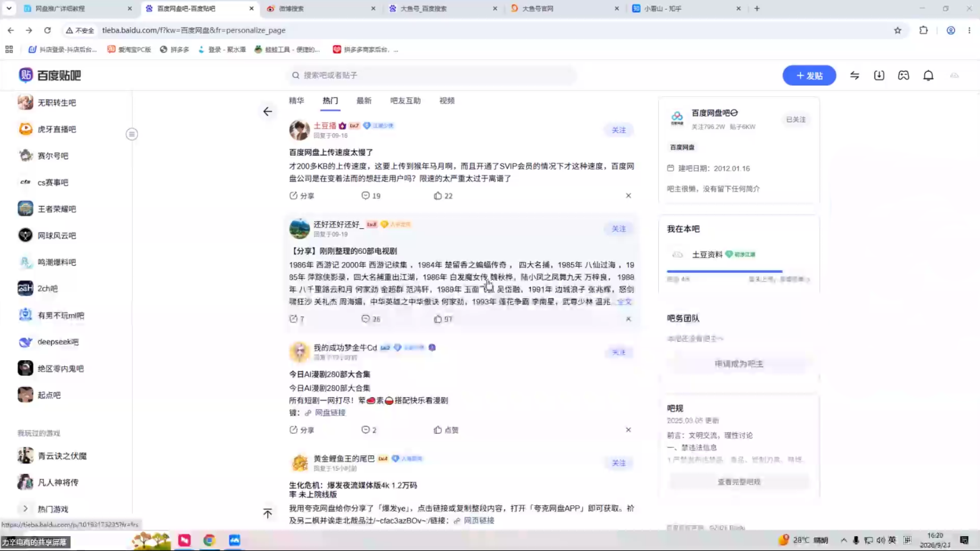Expand full text of 60部电视剧 post
This screenshot has height=551, width=980.
[624, 302]
